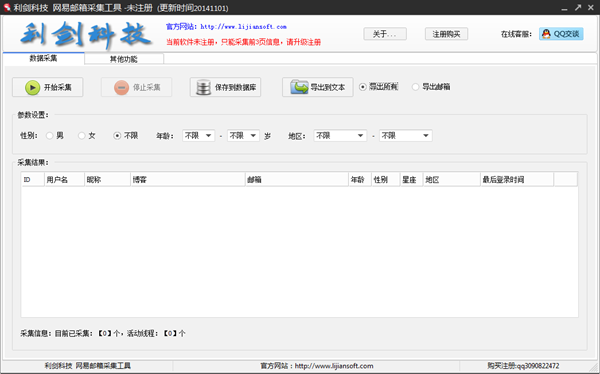Click the 性别 column header
The width and height of the screenshot is (600, 374).
point(386,180)
